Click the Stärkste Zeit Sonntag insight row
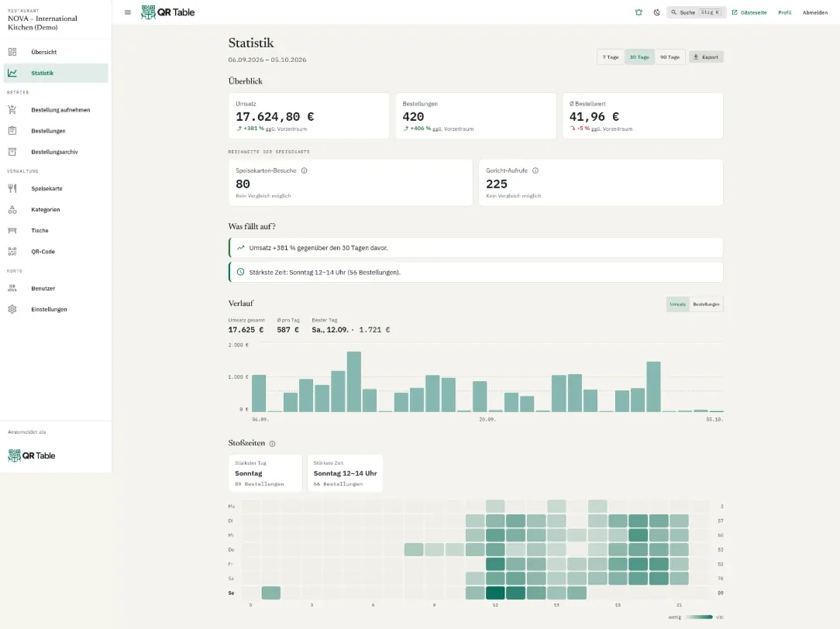The image size is (840, 629). coord(476,273)
